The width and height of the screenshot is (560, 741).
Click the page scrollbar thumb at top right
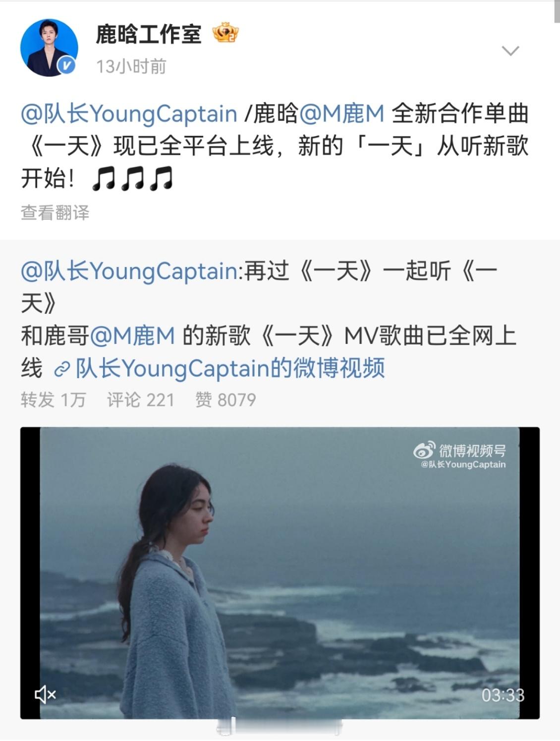[x=557, y=12]
